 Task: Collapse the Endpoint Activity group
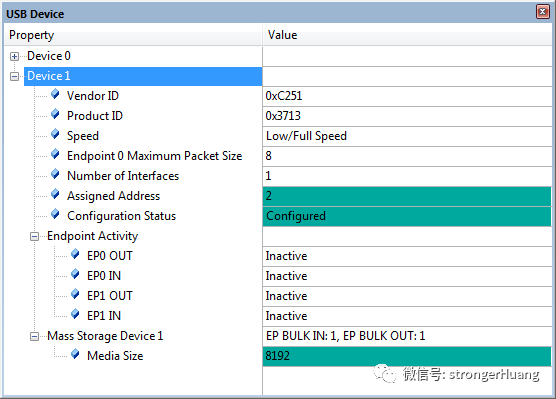coord(34,237)
